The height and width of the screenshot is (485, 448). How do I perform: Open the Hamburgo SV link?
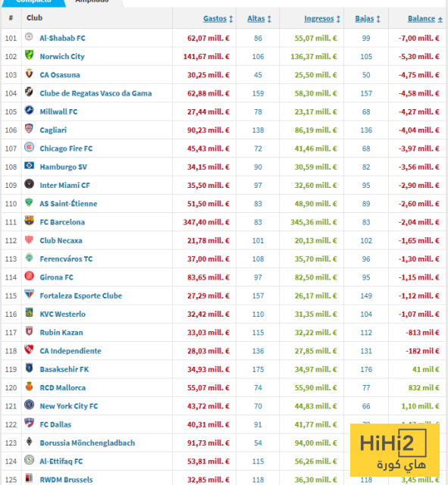(x=64, y=167)
